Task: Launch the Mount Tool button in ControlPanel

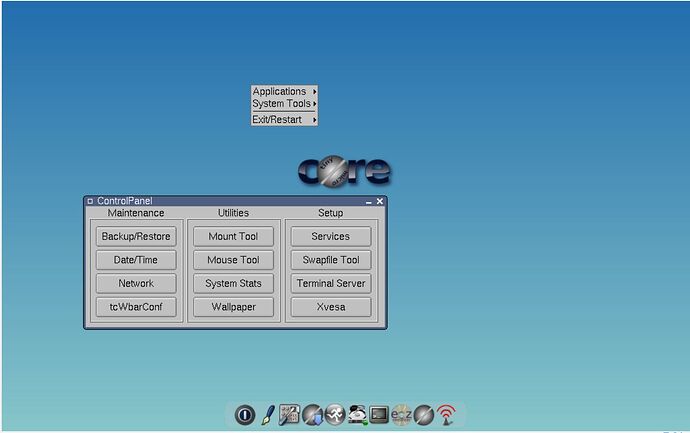Action: tap(233, 236)
